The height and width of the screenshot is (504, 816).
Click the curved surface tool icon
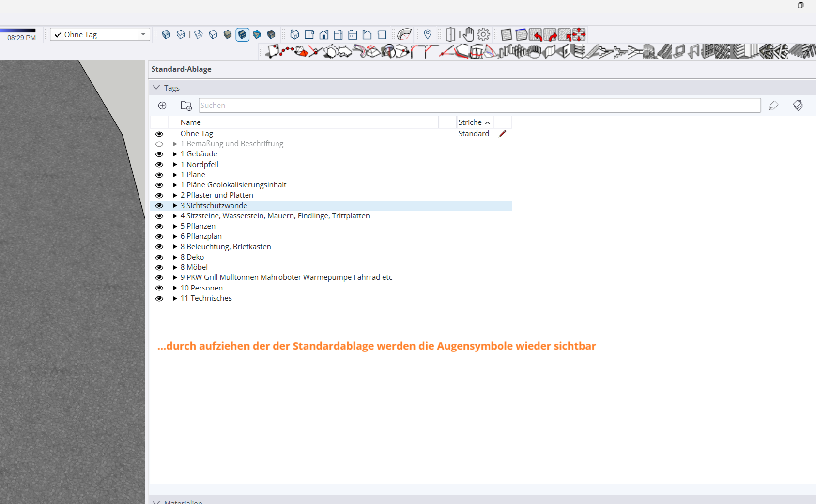pos(404,34)
